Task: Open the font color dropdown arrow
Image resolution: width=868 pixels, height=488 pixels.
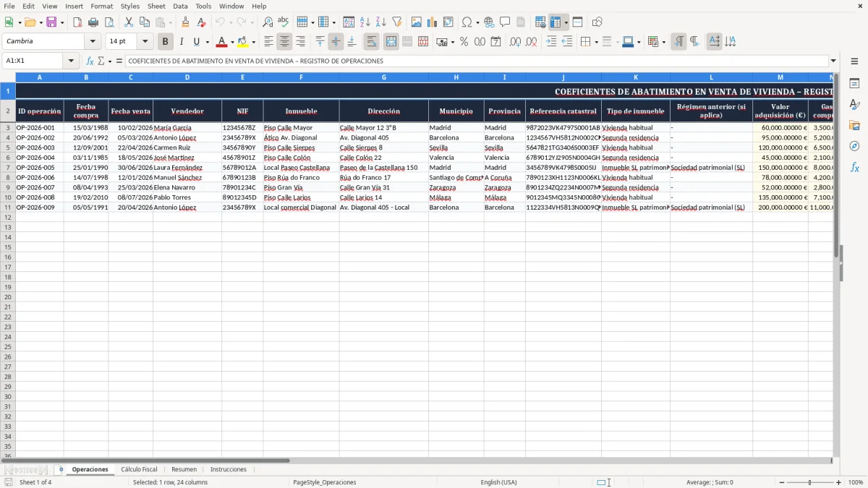Action: click(232, 42)
